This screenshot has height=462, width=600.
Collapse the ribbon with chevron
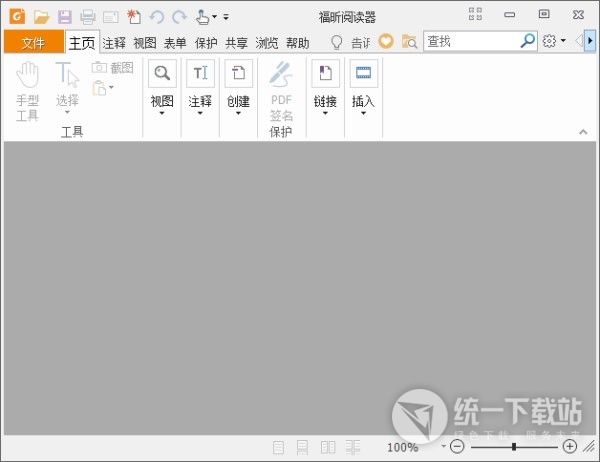pos(583,132)
